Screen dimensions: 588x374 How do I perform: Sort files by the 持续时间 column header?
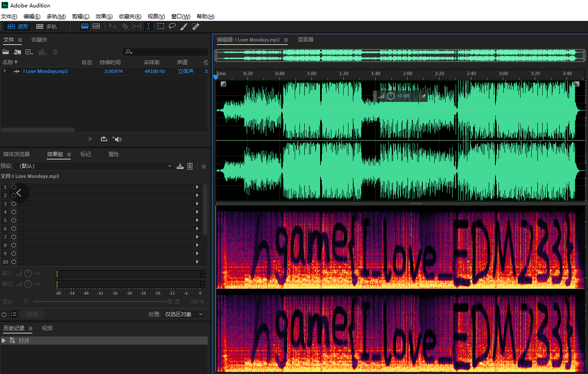[x=110, y=62]
